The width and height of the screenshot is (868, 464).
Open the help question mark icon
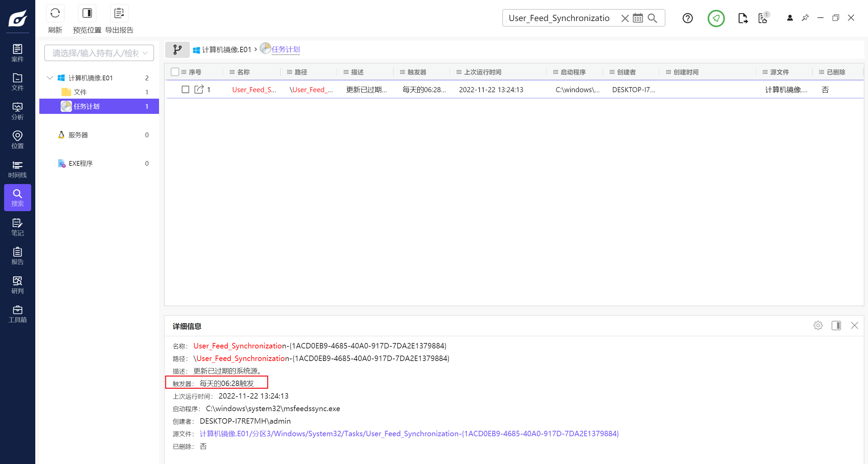point(687,18)
